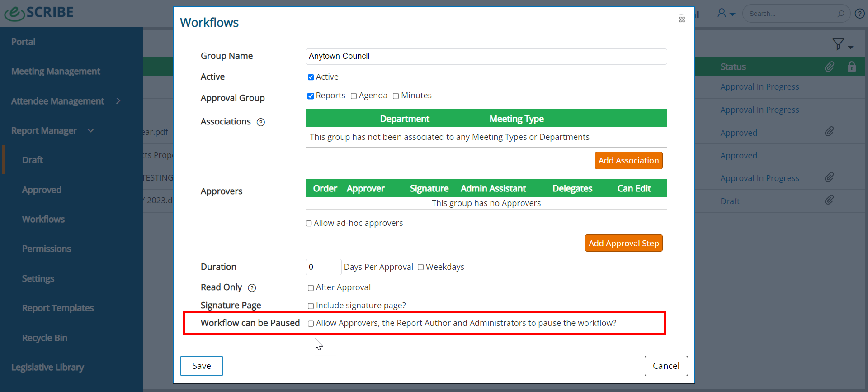The image size is (868, 392).
Task: Click the help icon in top bar
Action: pos(859,14)
